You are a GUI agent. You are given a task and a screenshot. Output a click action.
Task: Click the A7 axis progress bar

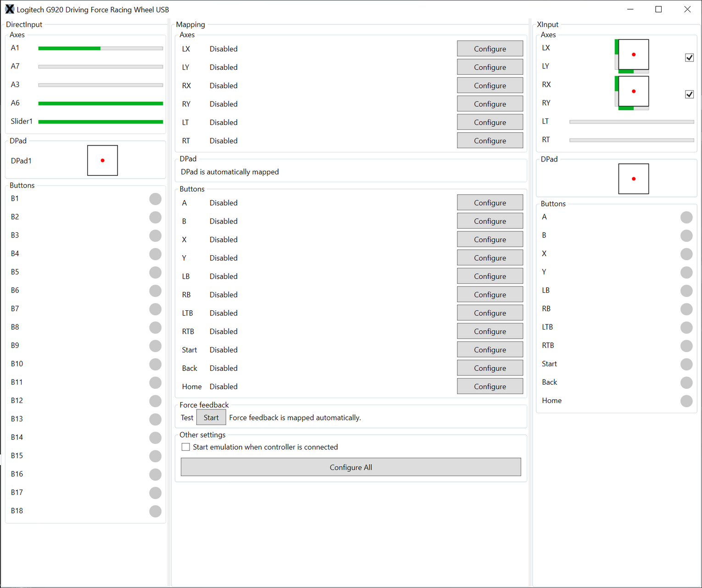[x=100, y=67]
